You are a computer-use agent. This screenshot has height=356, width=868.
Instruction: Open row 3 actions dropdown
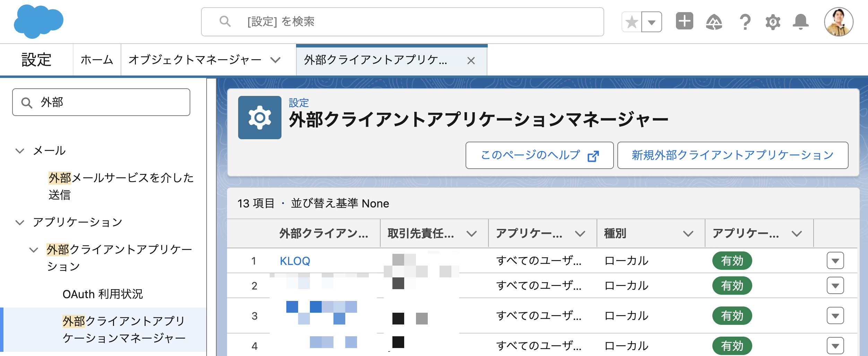[835, 315]
